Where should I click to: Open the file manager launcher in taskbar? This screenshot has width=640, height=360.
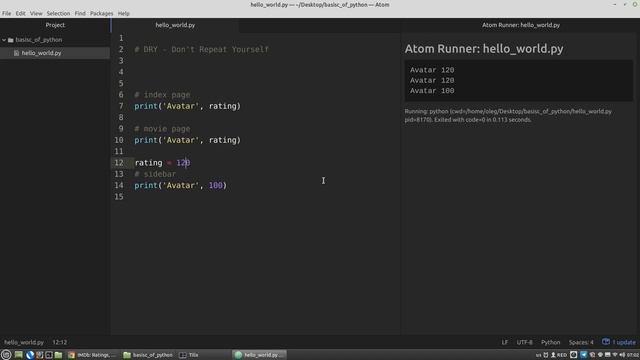click(58, 355)
